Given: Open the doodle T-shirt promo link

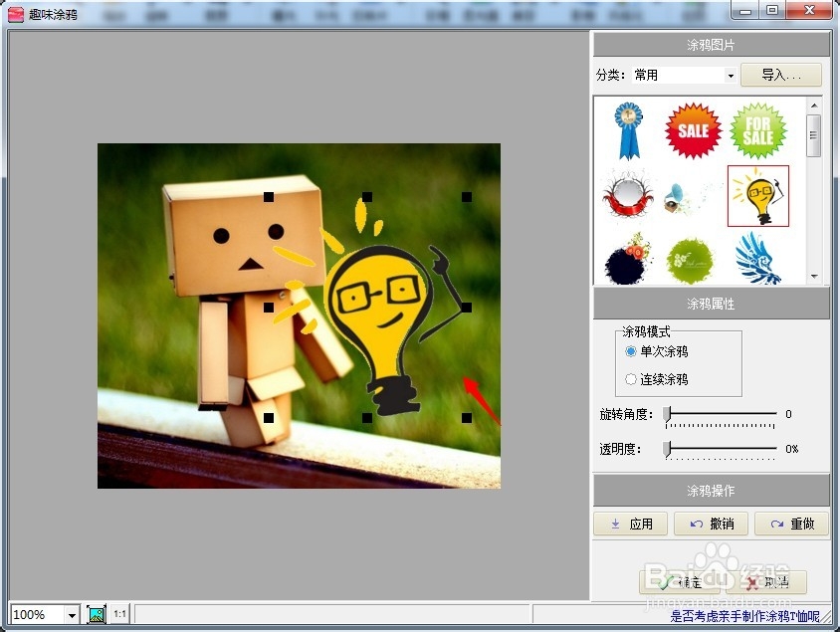Looking at the screenshot, I should tap(744, 616).
